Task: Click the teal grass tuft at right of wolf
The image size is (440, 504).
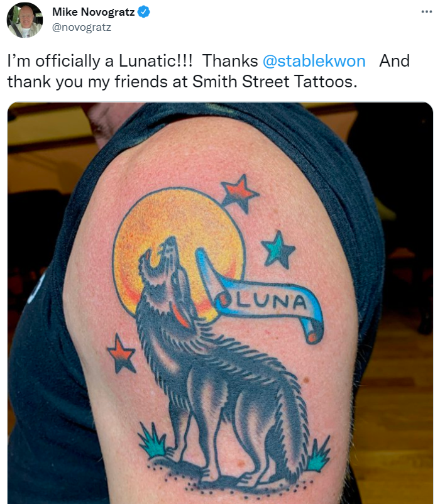Action: pyautogui.click(x=318, y=454)
